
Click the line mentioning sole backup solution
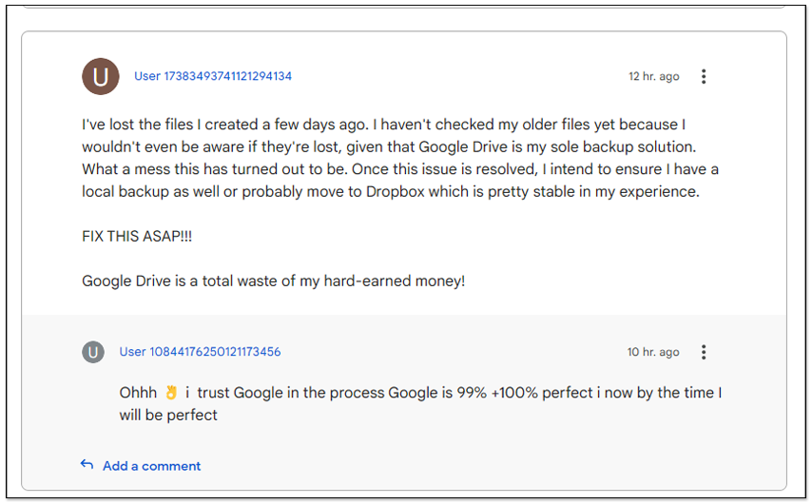click(x=389, y=146)
